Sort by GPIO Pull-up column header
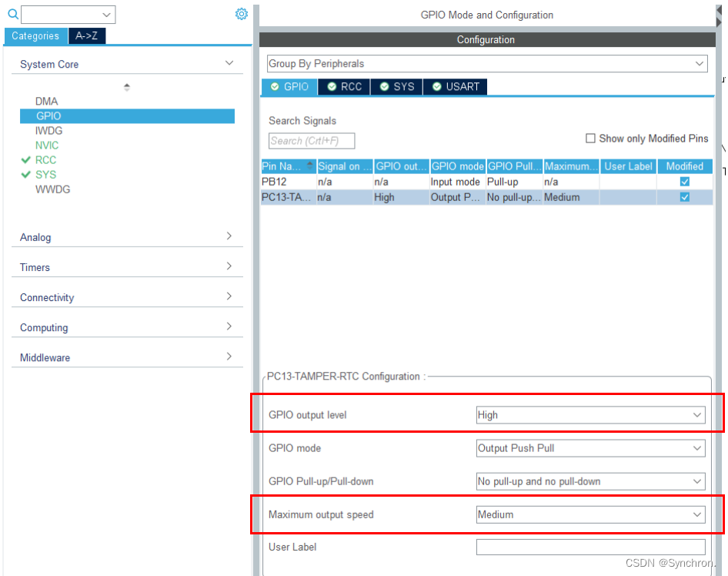Image resolution: width=728 pixels, height=576 pixels. click(514, 166)
